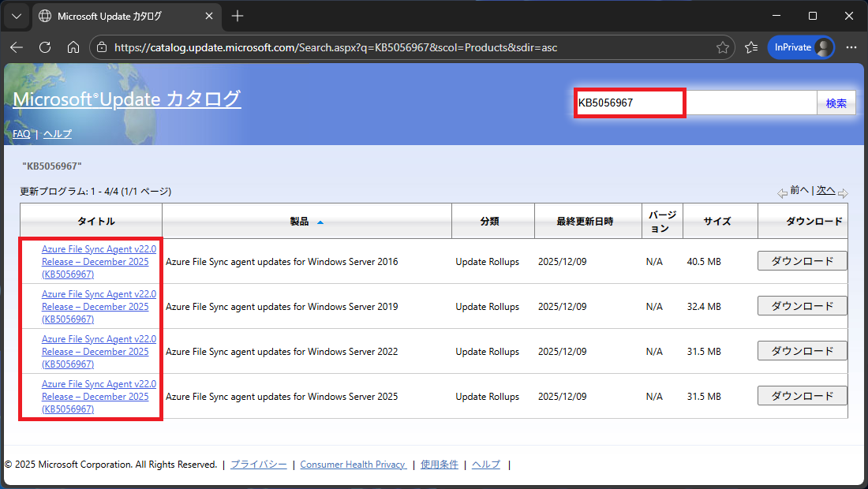Download the Windows Server 2025 update
The image size is (868, 489).
point(802,396)
